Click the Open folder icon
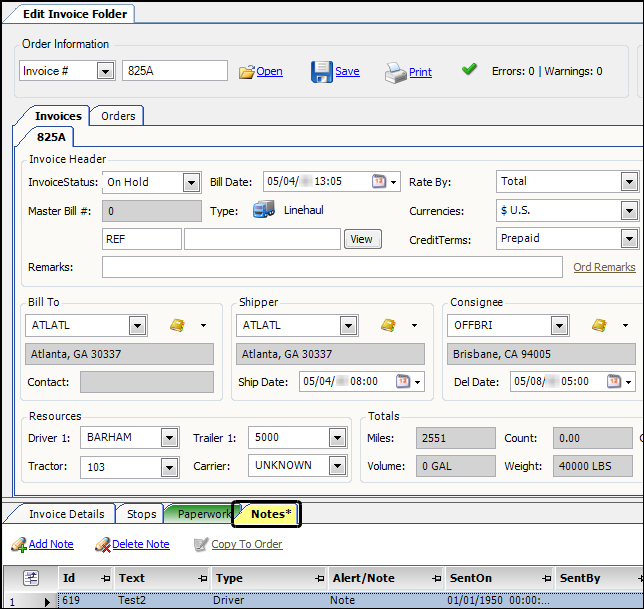Viewport: 644px width, 609px height. [247, 72]
